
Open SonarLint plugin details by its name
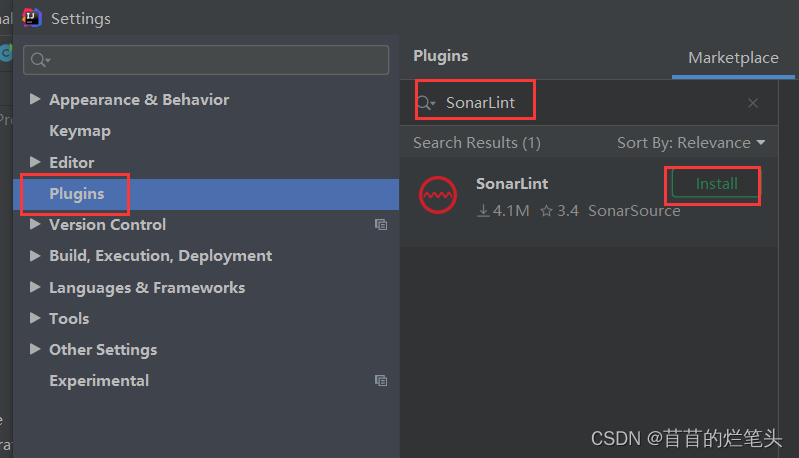coord(512,184)
